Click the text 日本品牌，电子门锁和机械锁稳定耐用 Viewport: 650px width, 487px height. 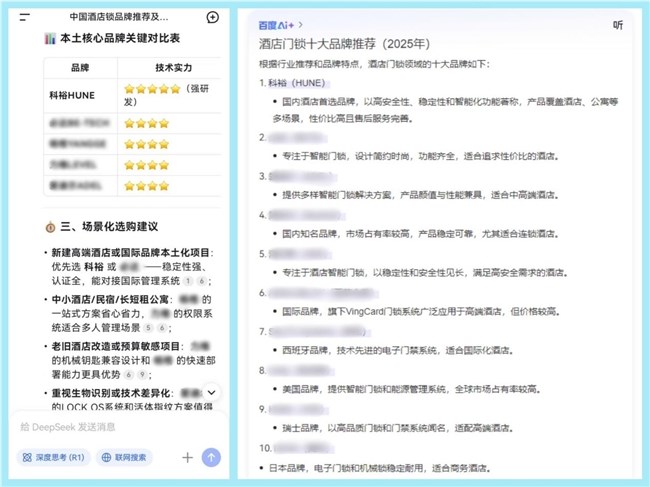(x=347, y=468)
